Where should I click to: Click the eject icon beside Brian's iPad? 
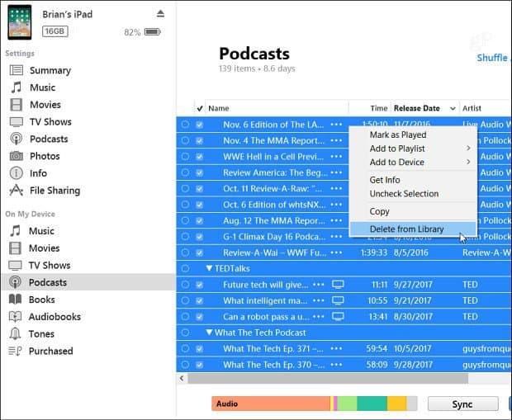pyautogui.click(x=160, y=14)
